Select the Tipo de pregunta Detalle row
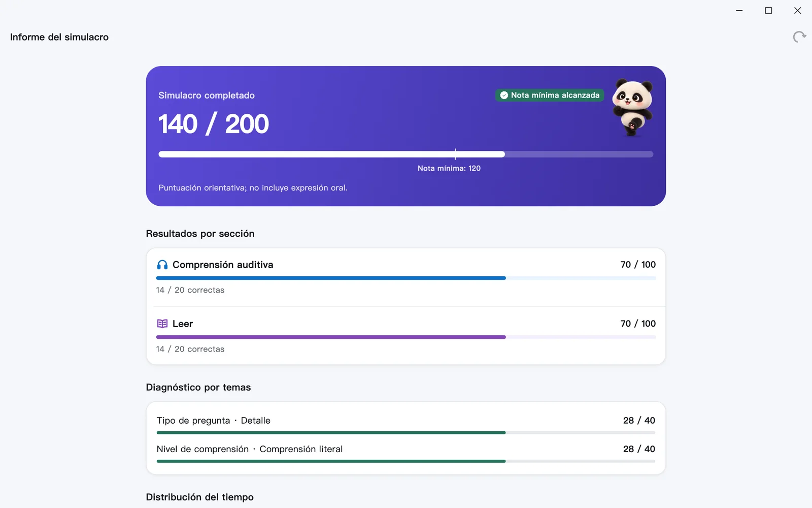Viewport: 812px width, 508px height. tap(406, 424)
